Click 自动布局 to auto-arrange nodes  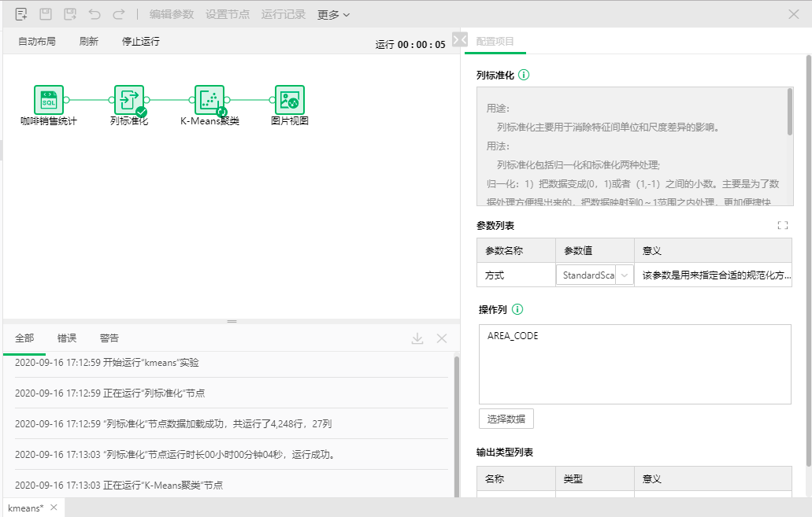tap(37, 42)
